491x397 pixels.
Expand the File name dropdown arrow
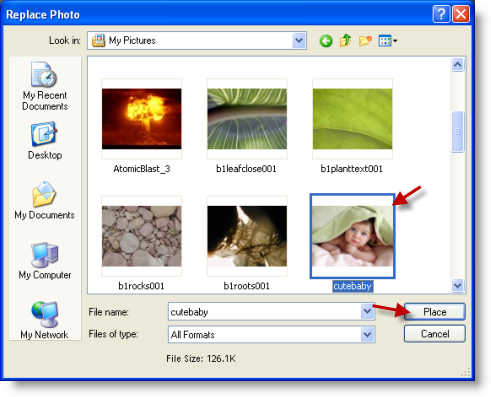pyautogui.click(x=367, y=312)
